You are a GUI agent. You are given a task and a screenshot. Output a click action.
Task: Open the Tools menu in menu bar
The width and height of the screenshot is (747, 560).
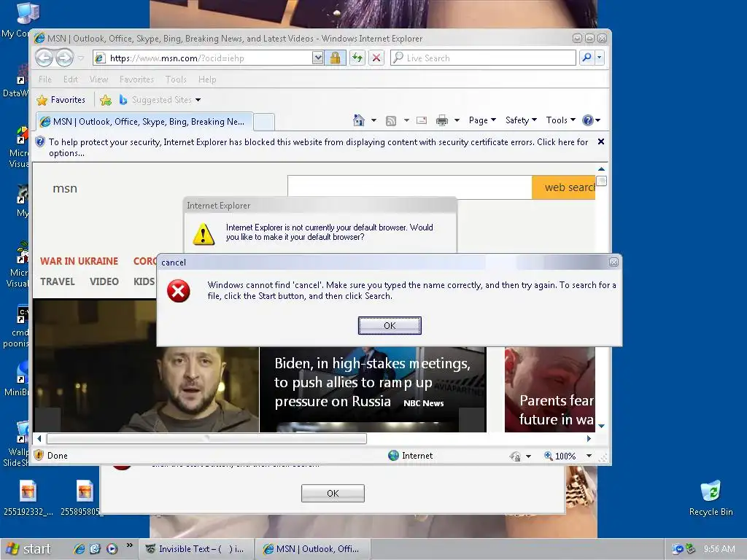[x=176, y=79]
